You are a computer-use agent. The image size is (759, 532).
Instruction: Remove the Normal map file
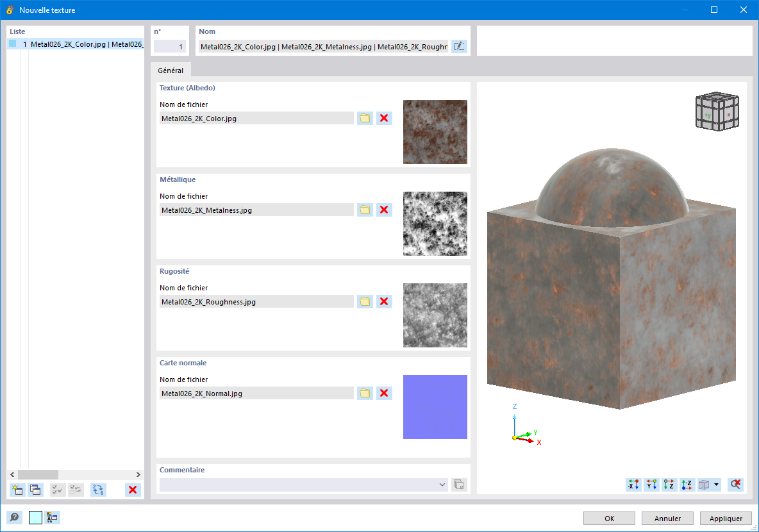pos(384,393)
